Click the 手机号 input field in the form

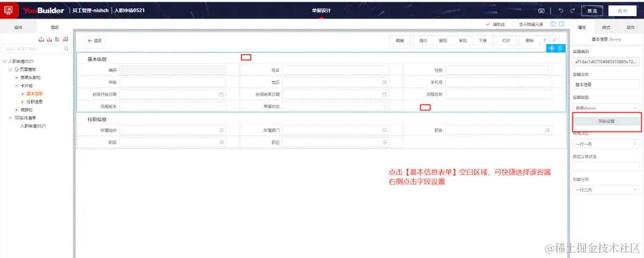499,82
